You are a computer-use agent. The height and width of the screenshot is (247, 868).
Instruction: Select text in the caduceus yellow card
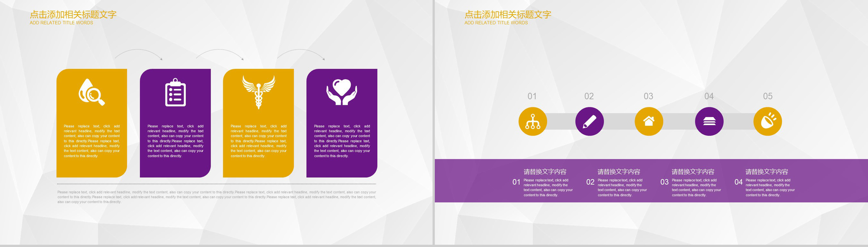(258, 141)
